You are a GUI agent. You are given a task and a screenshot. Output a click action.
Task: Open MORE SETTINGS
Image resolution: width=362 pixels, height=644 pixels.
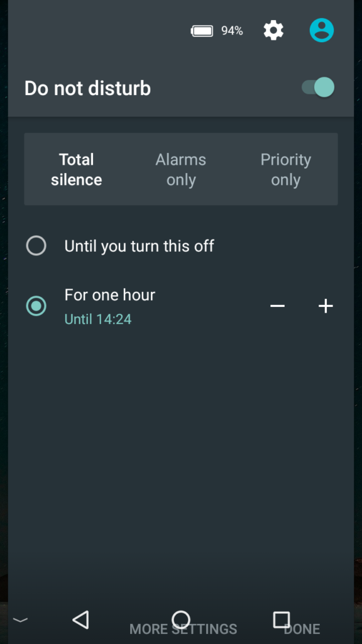click(x=184, y=629)
